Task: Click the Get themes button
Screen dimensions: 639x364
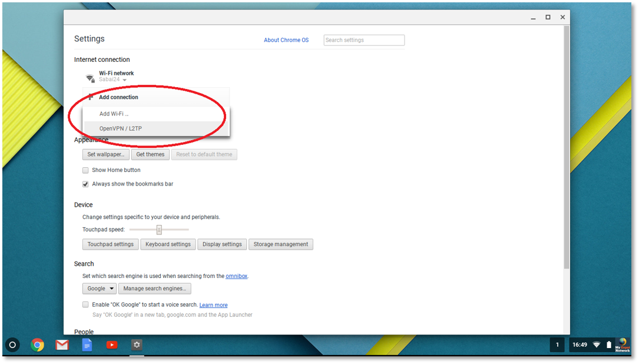Action: (x=150, y=154)
